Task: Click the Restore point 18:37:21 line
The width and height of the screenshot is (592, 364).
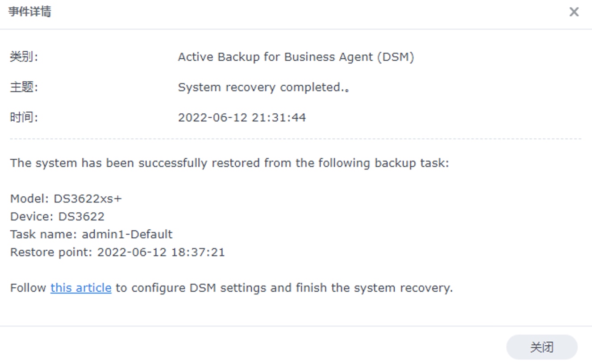Action: click(x=117, y=252)
